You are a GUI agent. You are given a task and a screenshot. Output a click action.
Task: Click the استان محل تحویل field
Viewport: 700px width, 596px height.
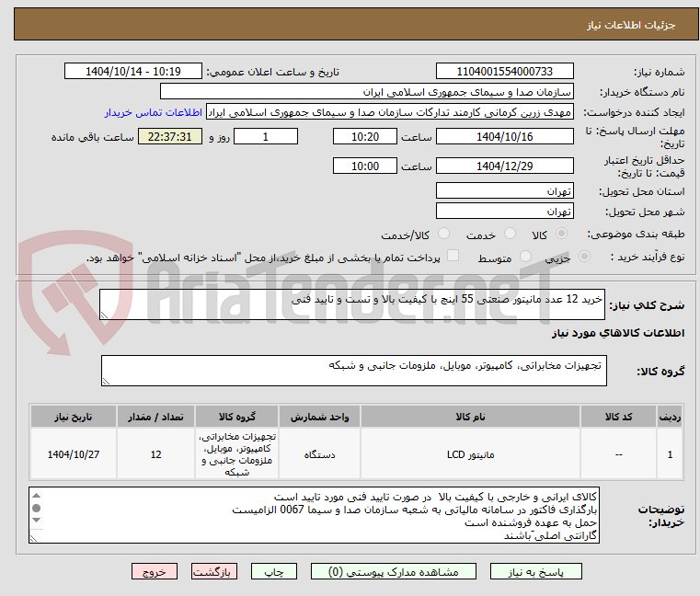[x=504, y=191]
